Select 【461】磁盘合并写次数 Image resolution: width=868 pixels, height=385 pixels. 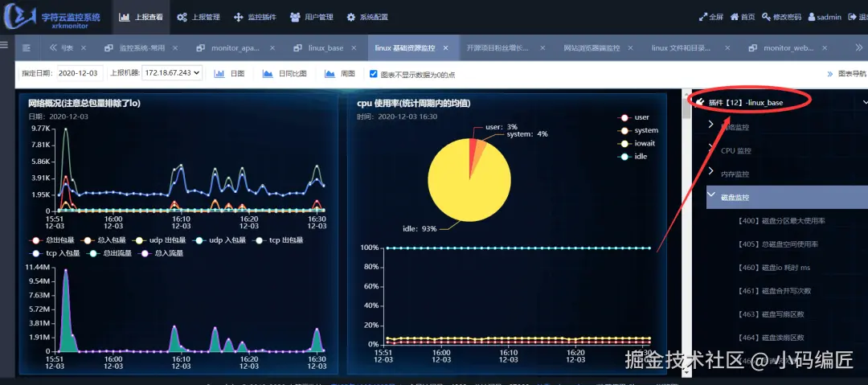pos(774,290)
